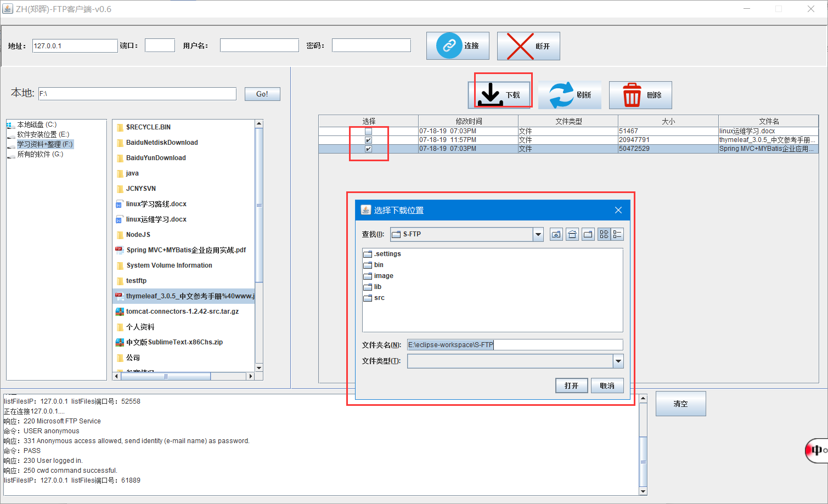The height and width of the screenshot is (504, 828).
Task: Click the 清空 clear log button
Action: (x=680, y=404)
